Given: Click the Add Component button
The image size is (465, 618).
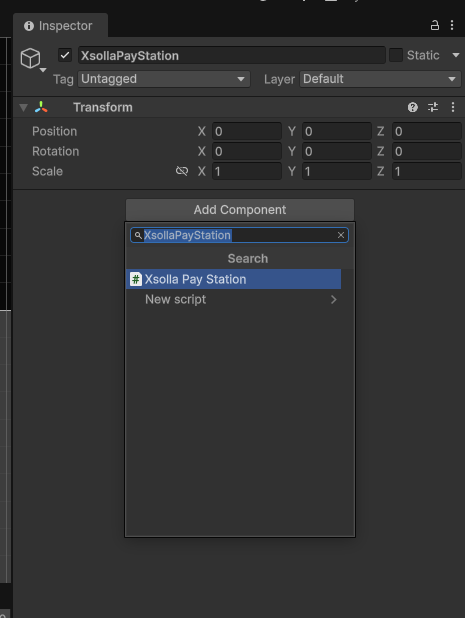Looking at the screenshot, I should pos(240,210).
